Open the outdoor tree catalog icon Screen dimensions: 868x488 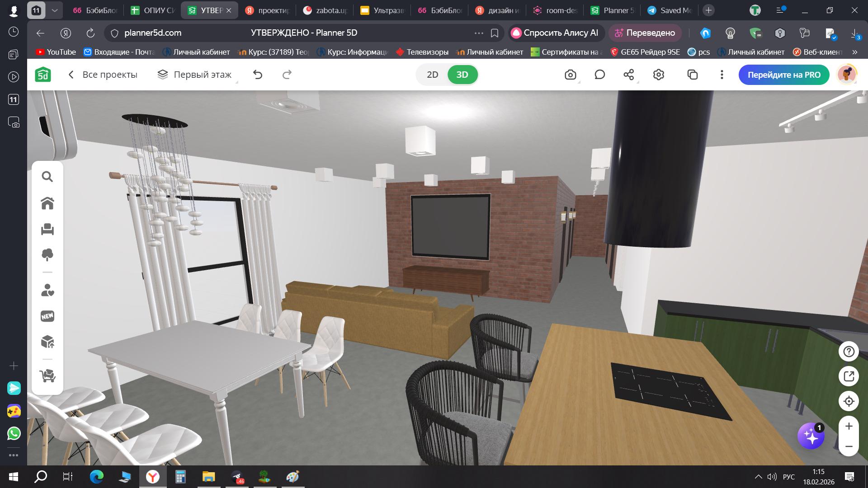pyautogui.click(x=47, y=255)
